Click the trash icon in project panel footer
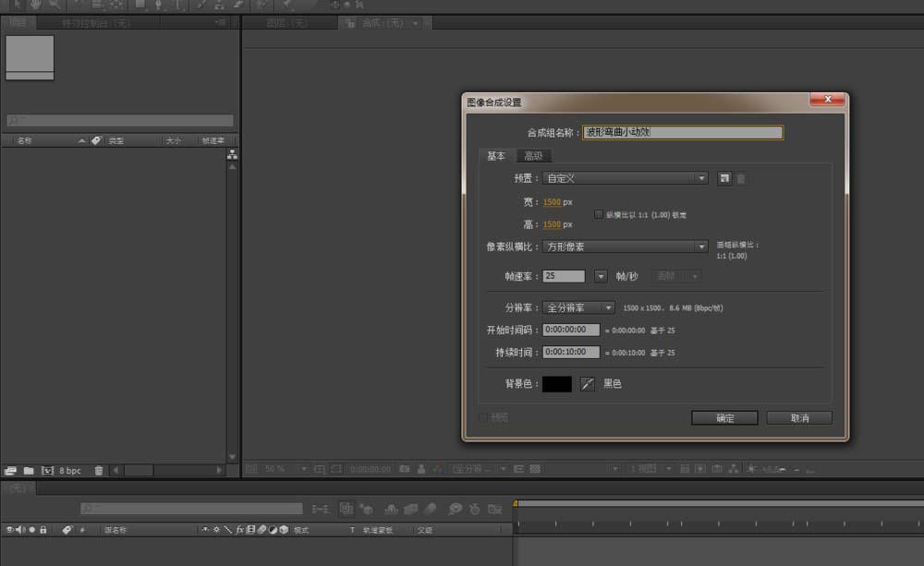This screenshot has height=566, width=924. (99, 471)
